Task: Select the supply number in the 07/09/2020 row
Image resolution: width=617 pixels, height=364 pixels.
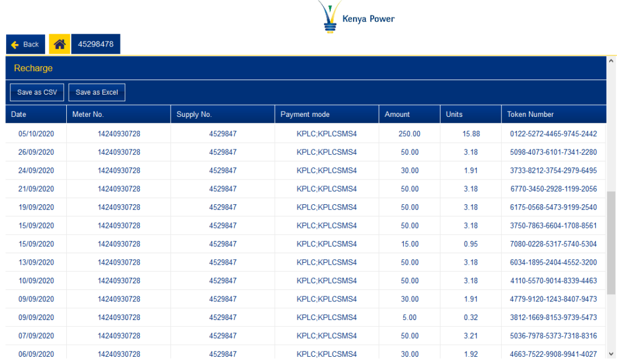Action: pos(223,336)
